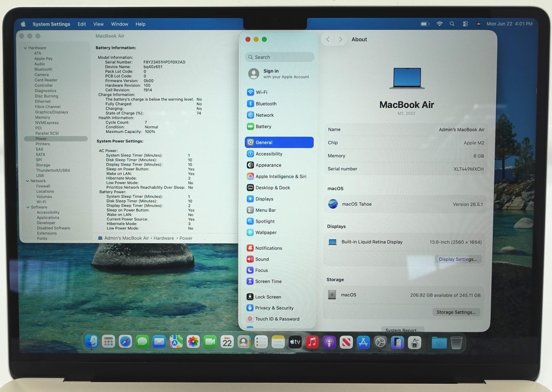Select Power in System Information sidebar
The image size is (552, 392).
point(56,139)
